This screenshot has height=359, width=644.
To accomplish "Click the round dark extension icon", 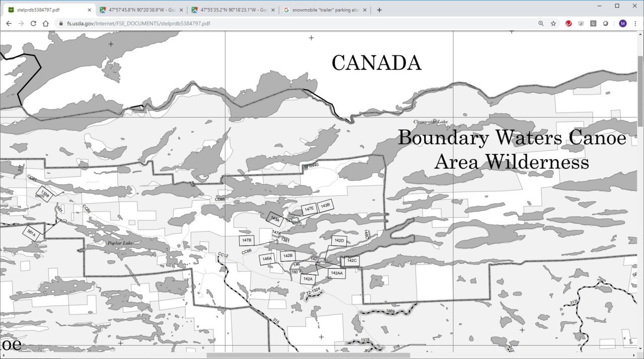I will [x=606, y=23].
